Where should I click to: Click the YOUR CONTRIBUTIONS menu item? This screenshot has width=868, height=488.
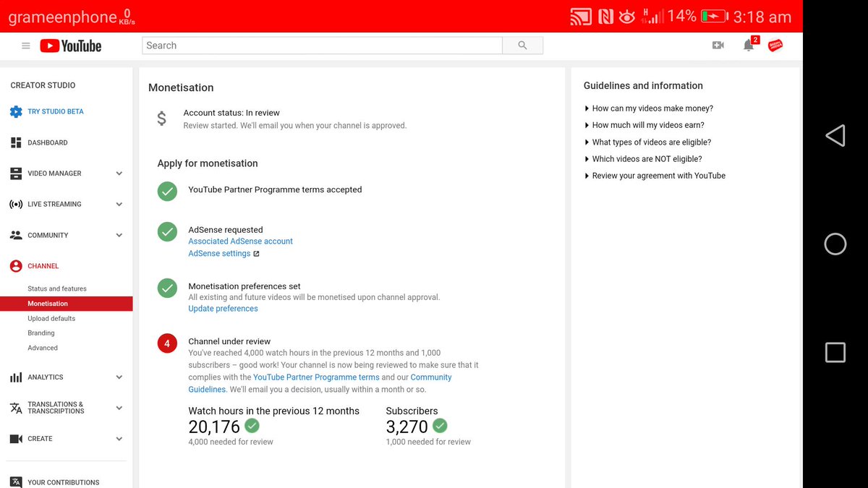(64, 482)
